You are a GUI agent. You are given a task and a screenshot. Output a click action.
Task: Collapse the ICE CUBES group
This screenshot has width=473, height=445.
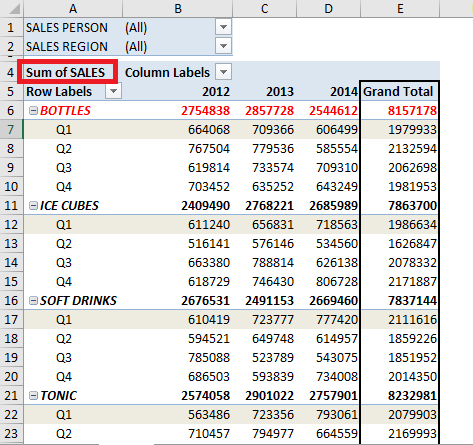point(33,205)
